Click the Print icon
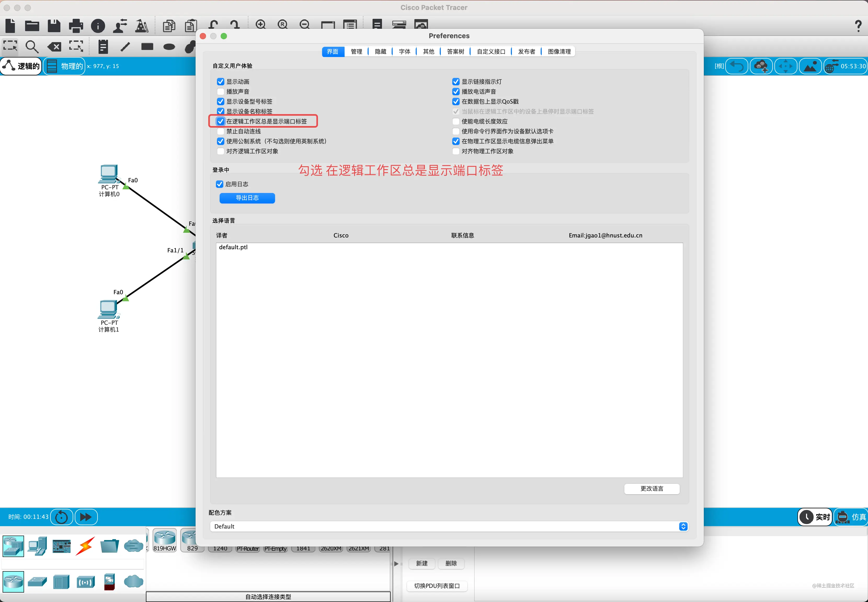Viewport: 868px width, 602px height. 76,26
